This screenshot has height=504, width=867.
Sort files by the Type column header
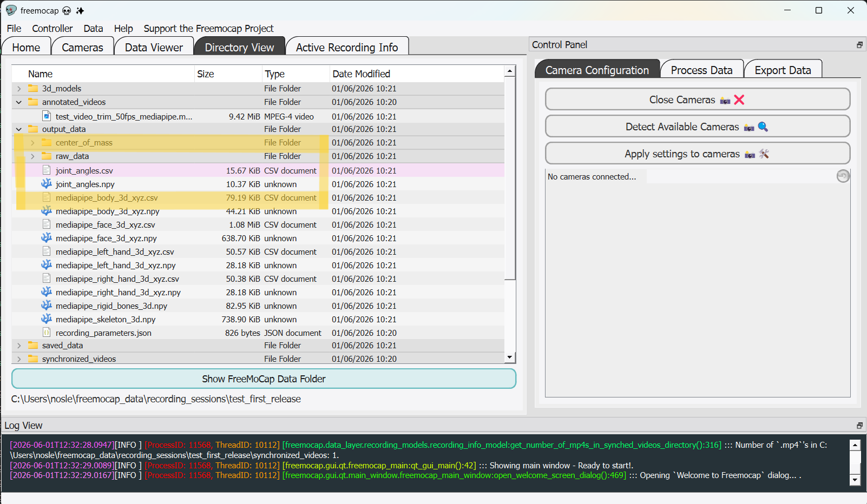click(296, 74)
